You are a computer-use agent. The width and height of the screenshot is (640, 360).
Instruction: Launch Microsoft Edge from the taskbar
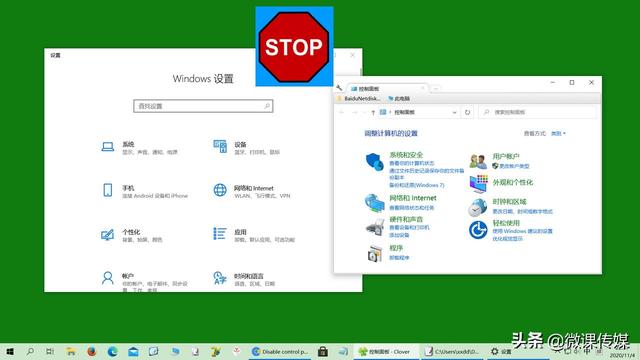pos(113,351)
